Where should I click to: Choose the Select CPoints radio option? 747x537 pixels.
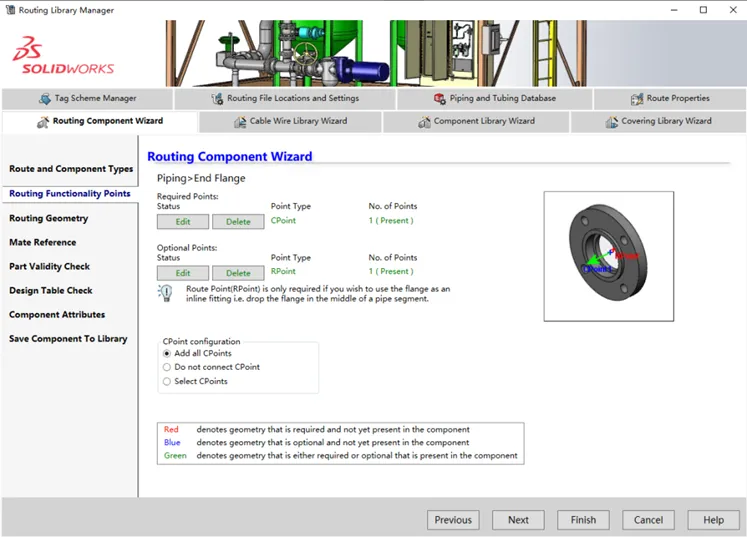point(167,381)
